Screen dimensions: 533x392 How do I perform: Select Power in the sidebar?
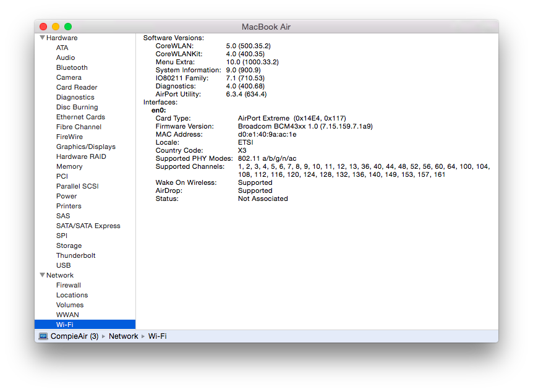[67, 196]
